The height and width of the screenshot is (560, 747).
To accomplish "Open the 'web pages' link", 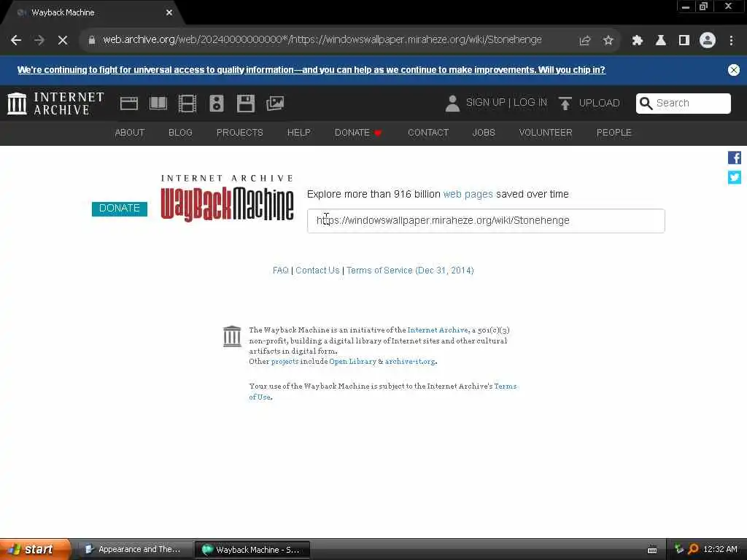I will click(468, 194).
